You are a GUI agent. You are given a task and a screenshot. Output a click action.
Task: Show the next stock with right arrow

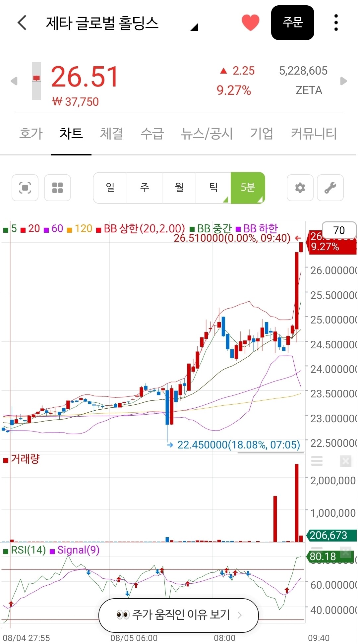click(x=344, y=81)
